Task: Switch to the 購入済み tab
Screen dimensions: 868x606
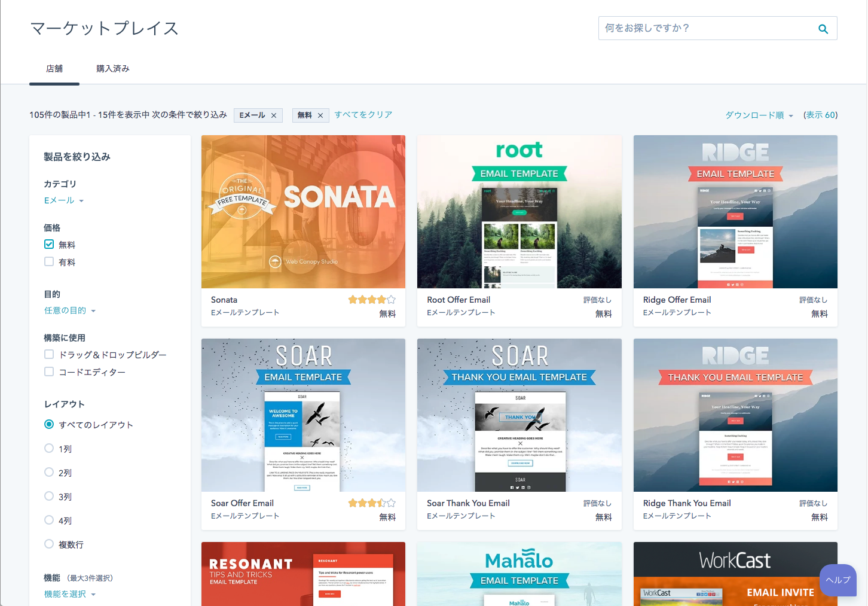Action: [113, 69]
